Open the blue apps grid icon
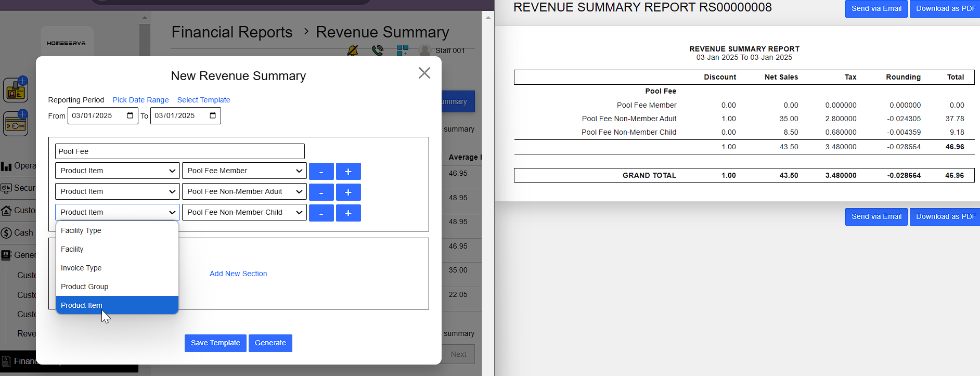 [402, 50]
